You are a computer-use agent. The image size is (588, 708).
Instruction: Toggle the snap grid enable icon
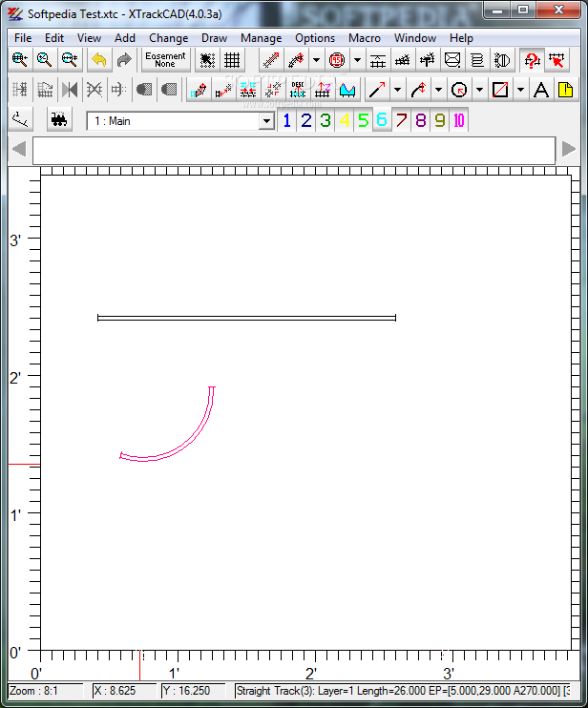(x=207, y=59)
